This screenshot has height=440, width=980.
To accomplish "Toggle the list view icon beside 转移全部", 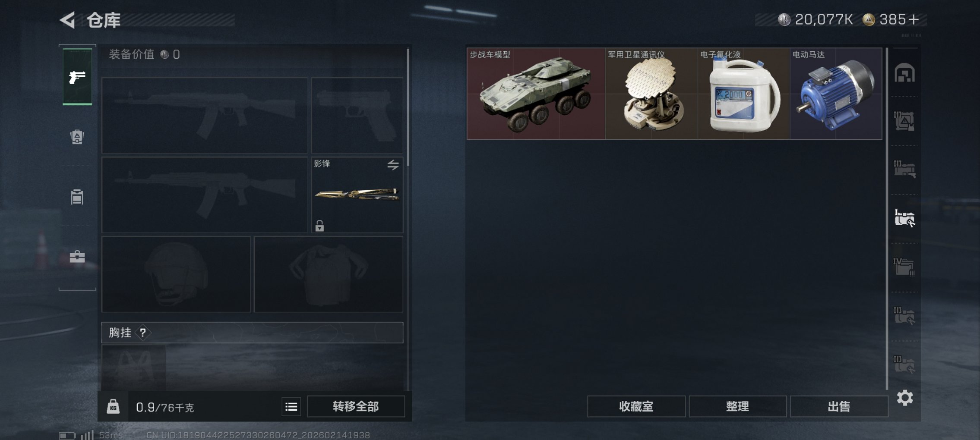I will coord(291,406).
